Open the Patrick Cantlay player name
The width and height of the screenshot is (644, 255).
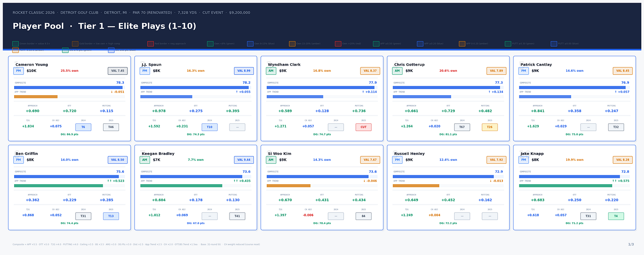(536, 65)
